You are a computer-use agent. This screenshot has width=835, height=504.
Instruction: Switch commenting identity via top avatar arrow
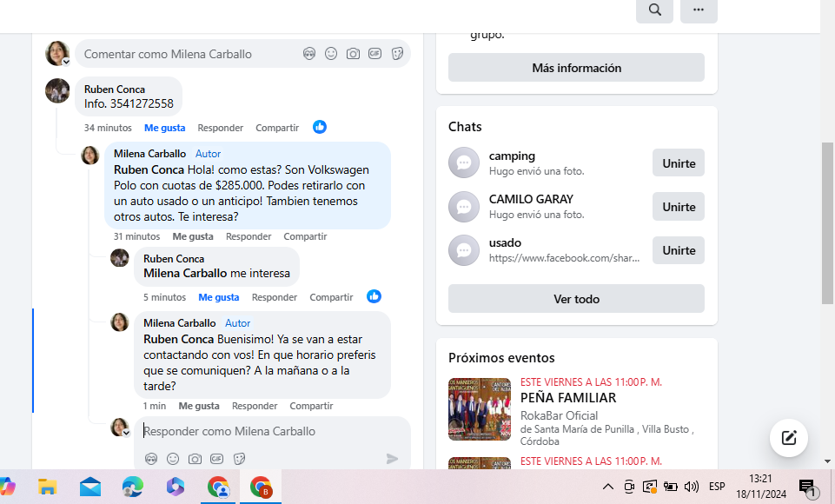pos(66,62)
